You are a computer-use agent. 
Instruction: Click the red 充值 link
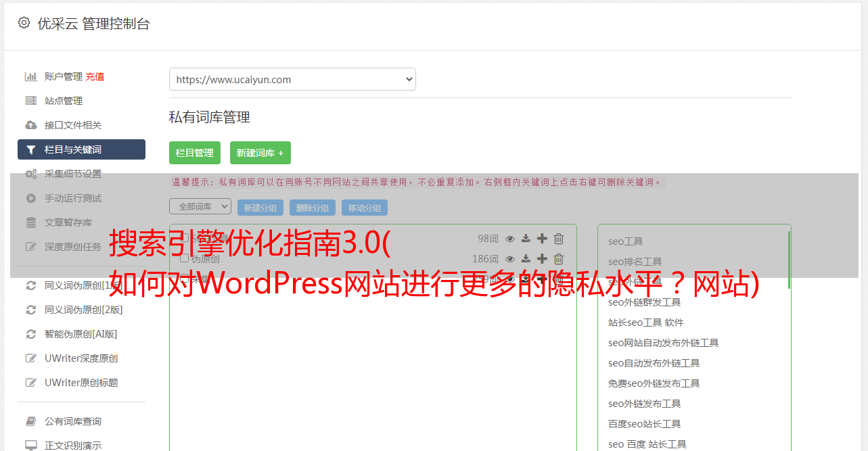[95, 76]
